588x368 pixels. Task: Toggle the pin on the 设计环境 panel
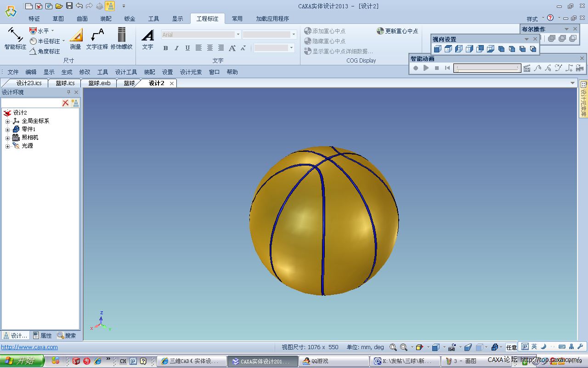69,92
